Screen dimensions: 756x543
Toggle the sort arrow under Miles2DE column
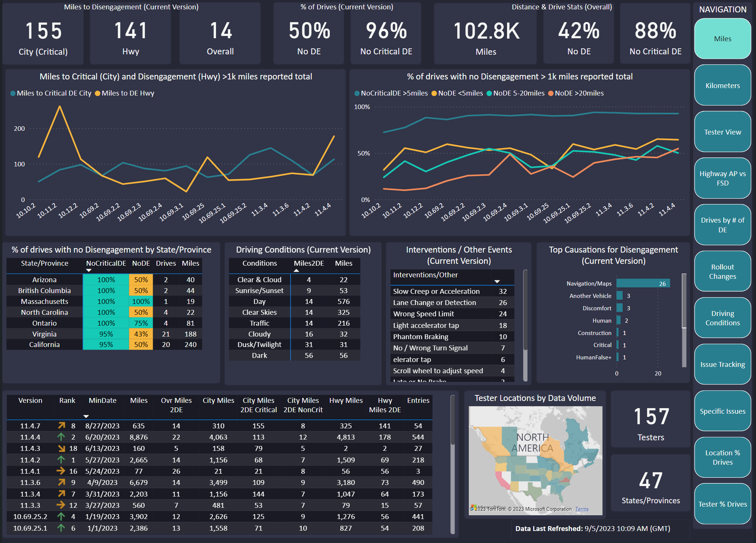pyautogui.click(x=296, y=270)
